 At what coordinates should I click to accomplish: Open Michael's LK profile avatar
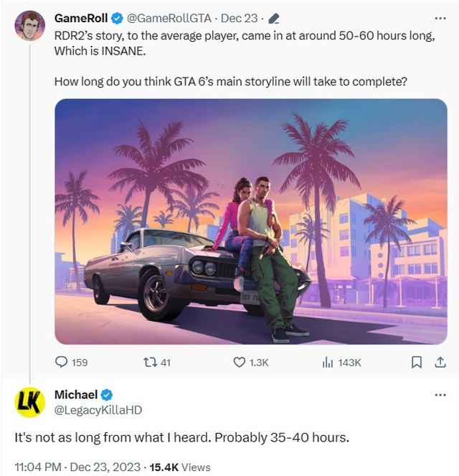coord(29,402)
